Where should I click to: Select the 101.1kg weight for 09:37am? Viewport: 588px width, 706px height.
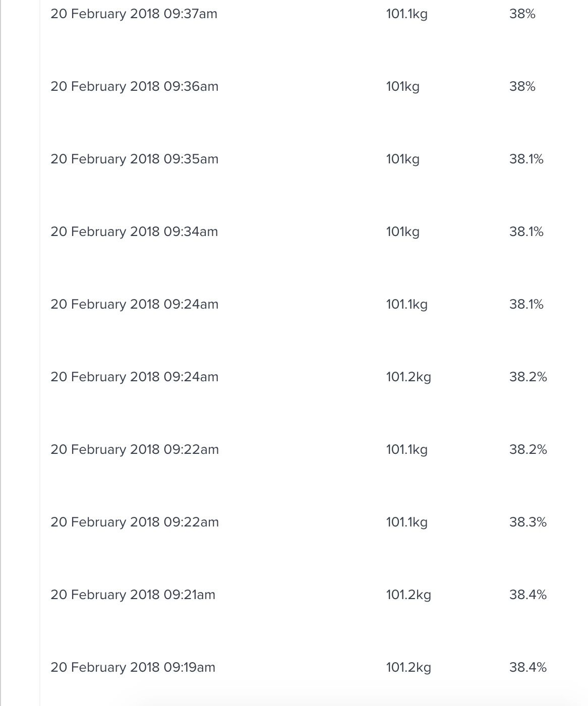coord(406,14)
